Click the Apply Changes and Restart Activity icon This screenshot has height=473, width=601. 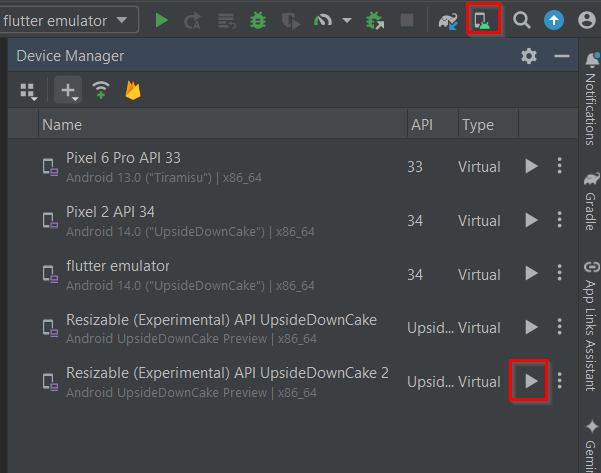[192, 21]
